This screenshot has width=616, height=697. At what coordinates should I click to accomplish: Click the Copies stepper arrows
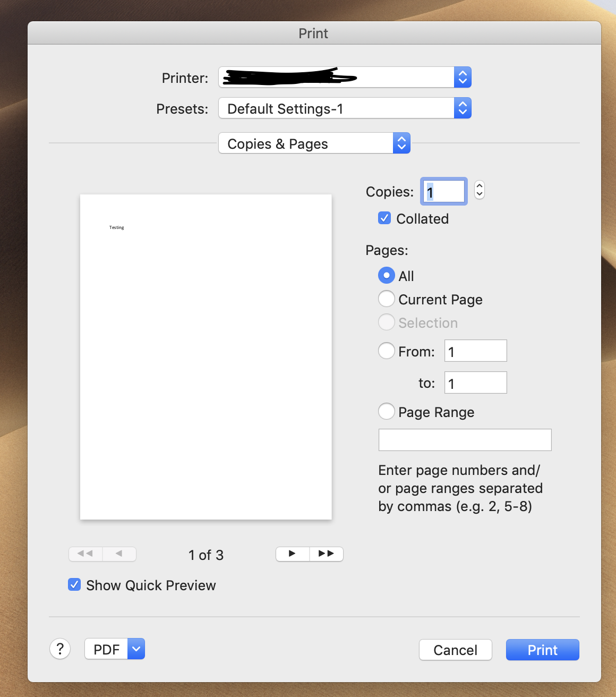480,190
